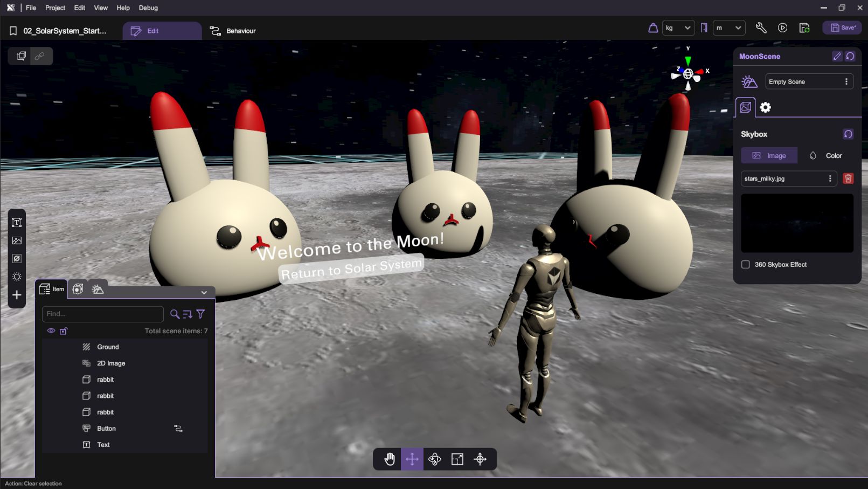Activate the rotate tool in bottom toolbar

tap(435, 459)
